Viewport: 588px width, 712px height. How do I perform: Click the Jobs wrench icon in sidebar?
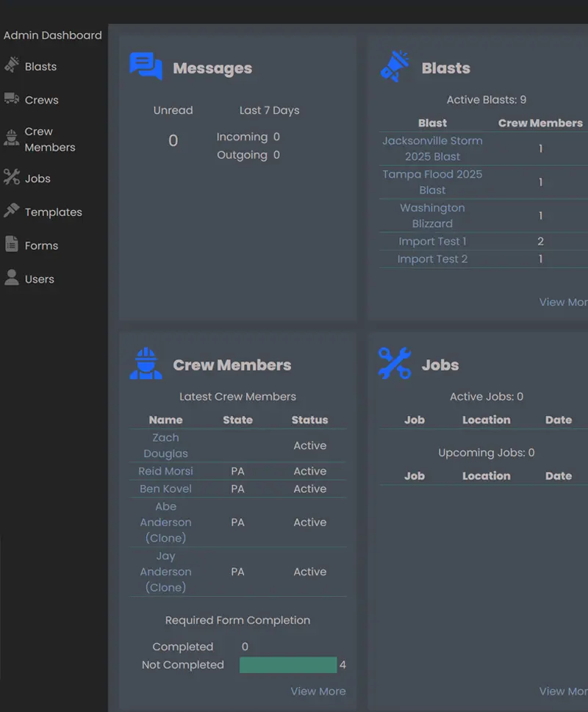point(12,177)
